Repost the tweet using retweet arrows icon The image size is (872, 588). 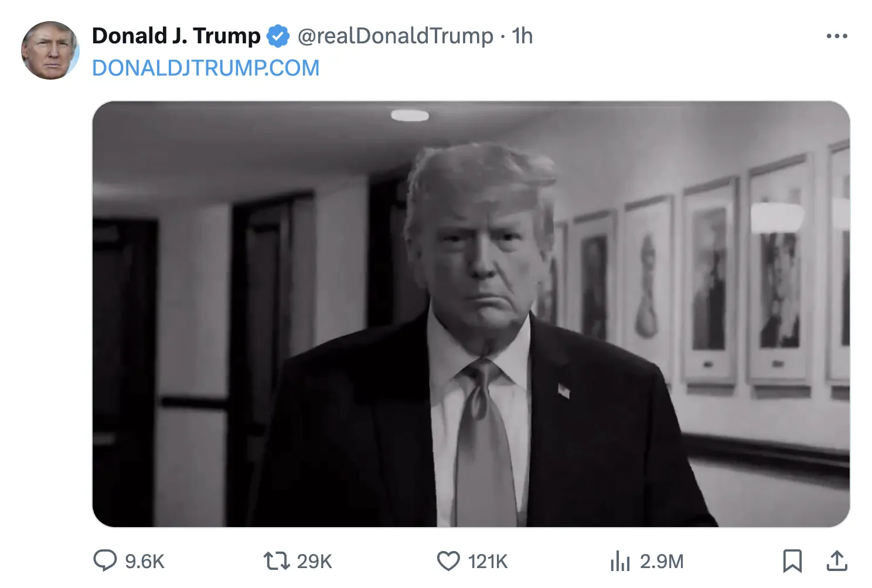pos(276,560)
